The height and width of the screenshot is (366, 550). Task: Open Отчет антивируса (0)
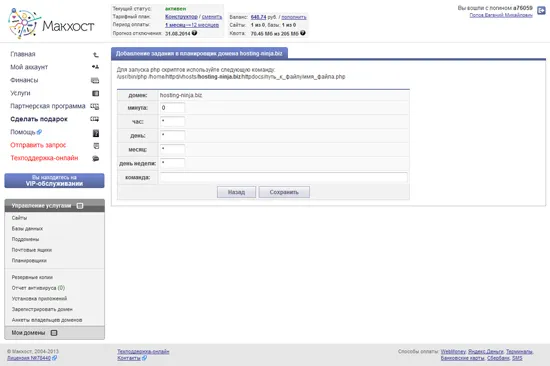coord(38,288)
